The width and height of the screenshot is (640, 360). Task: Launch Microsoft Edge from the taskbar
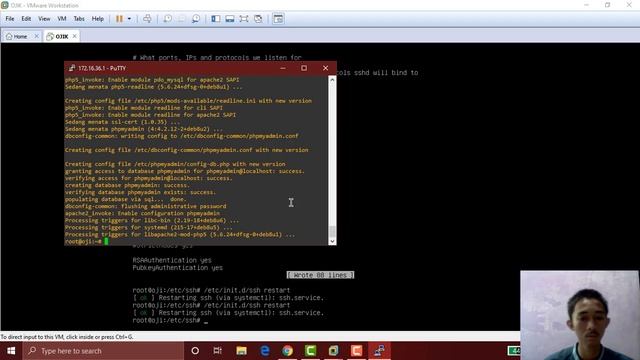[x=264, y=351]
